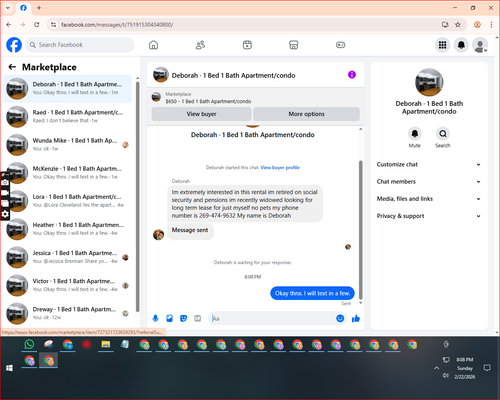The width and height of the screenshot is (500, 400).
Task: Click the chat message scrollbar
Action: click(360, 230)
